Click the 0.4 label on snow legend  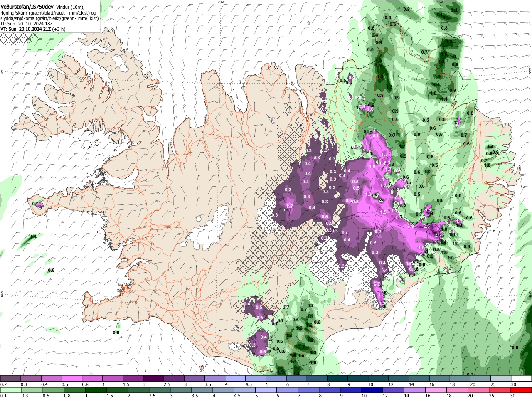(x=44, y=384)
